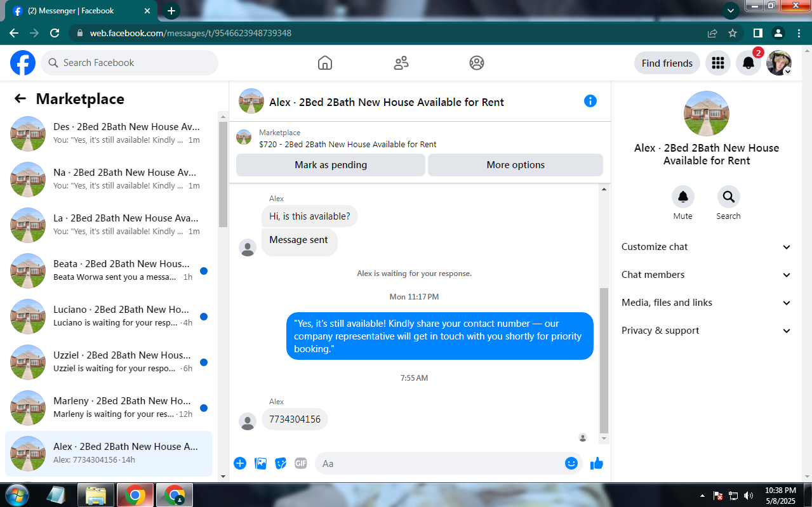812x507 pixels.
Task: Bookmark this page with star icon
Action: click(x=733, y=33)
